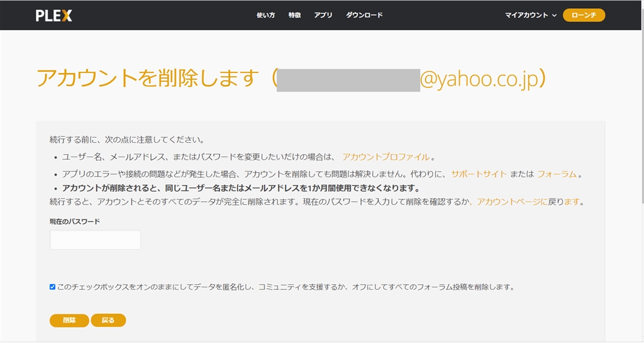
Task: Uncheck the data anonymization checkbox
Action: click(53, 287)
